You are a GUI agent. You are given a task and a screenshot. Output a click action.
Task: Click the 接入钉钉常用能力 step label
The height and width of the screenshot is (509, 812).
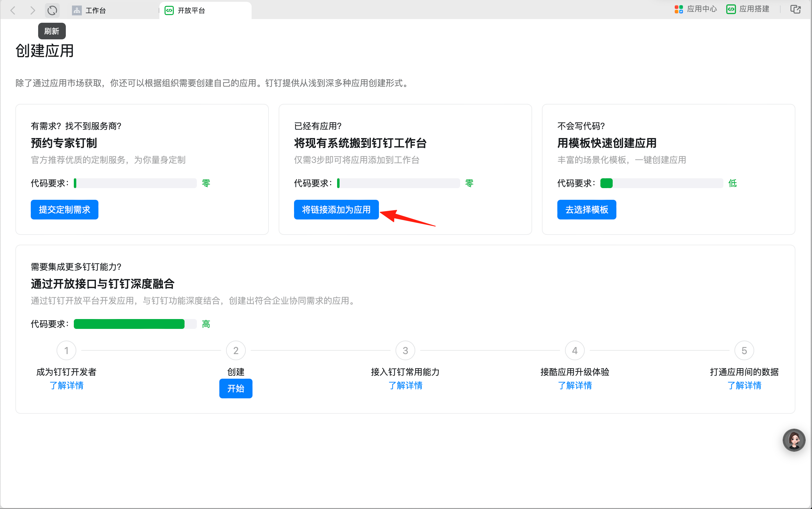(x=405, y=372)
